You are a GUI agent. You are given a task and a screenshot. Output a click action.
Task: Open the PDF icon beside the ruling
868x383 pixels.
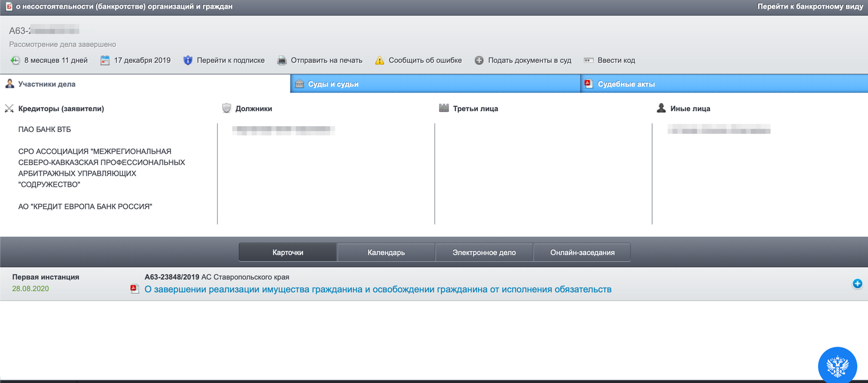click(x=135, y=289)
